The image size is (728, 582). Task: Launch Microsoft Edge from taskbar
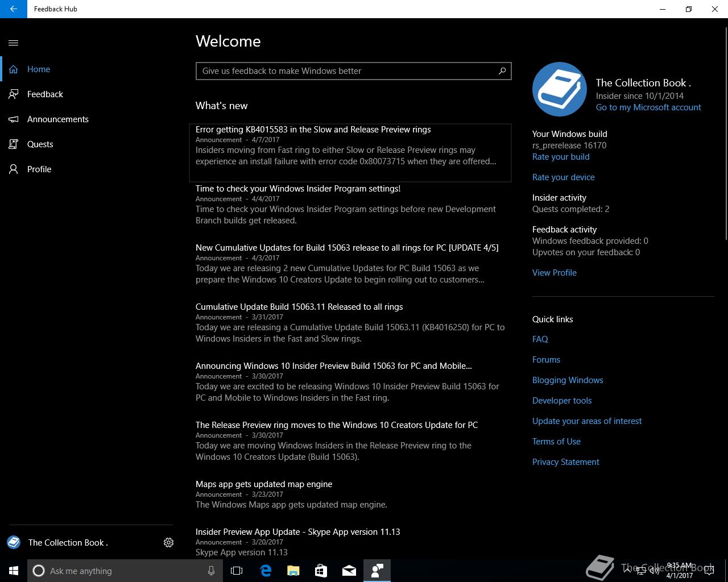pos(266,571)
